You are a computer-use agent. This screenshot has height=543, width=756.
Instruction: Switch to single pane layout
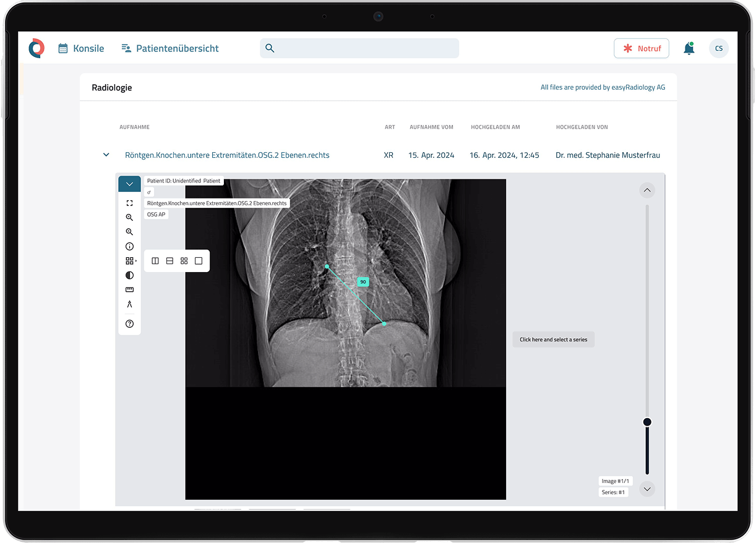tap(199, 261)
